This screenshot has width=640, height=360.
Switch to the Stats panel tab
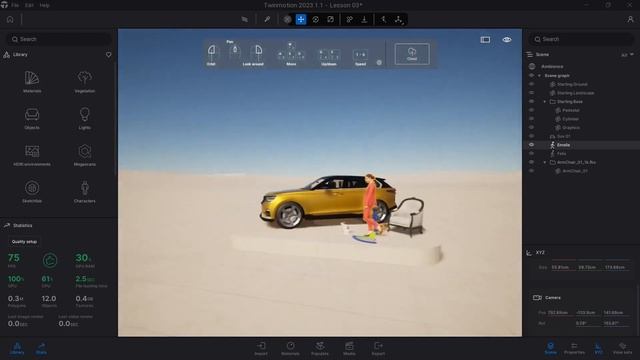tap(41, 349)
